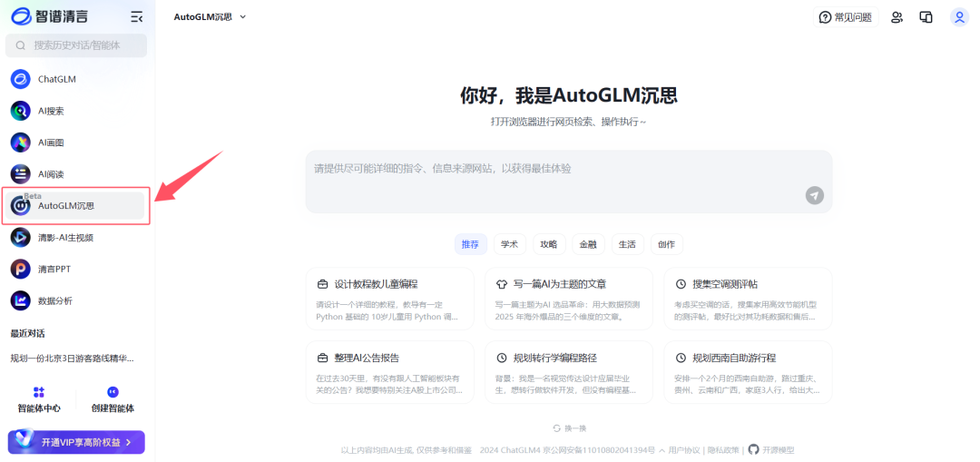Image resolution: width=980 pixels, height=462 pixels.
Task: Click 规划转行学编程路径 card title
Action: click(555, 359)
